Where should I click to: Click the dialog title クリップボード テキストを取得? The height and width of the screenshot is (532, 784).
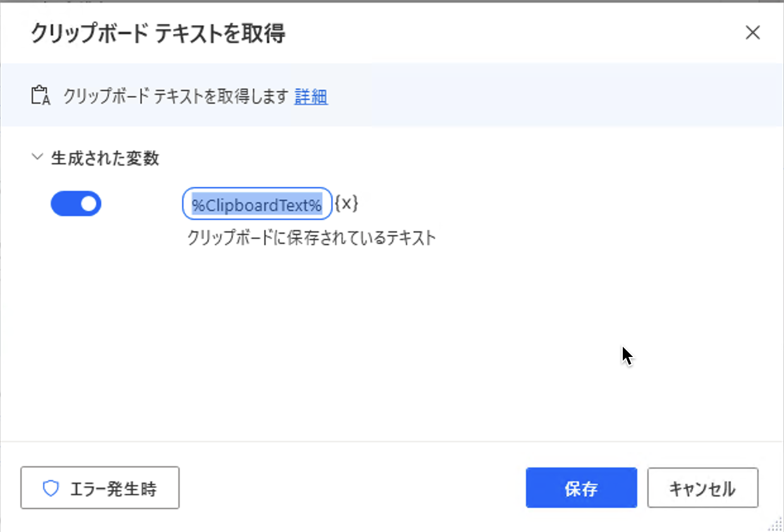(158, 33)
